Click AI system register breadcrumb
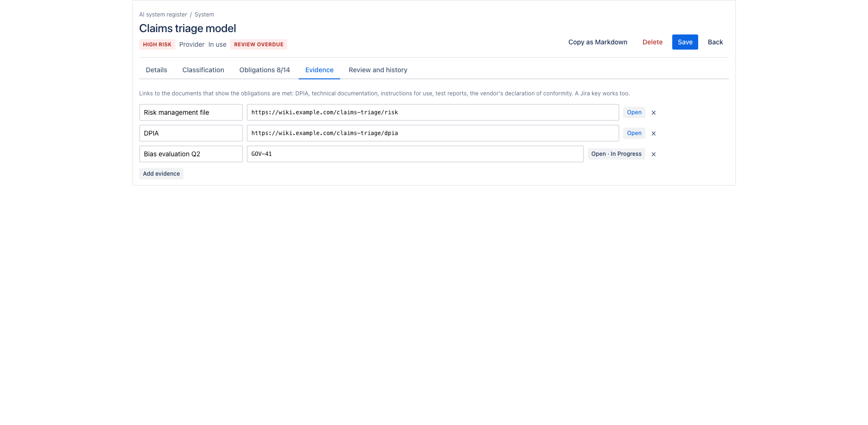The width and height of the screenshot is (868, 425). click(x=163, y=15)
